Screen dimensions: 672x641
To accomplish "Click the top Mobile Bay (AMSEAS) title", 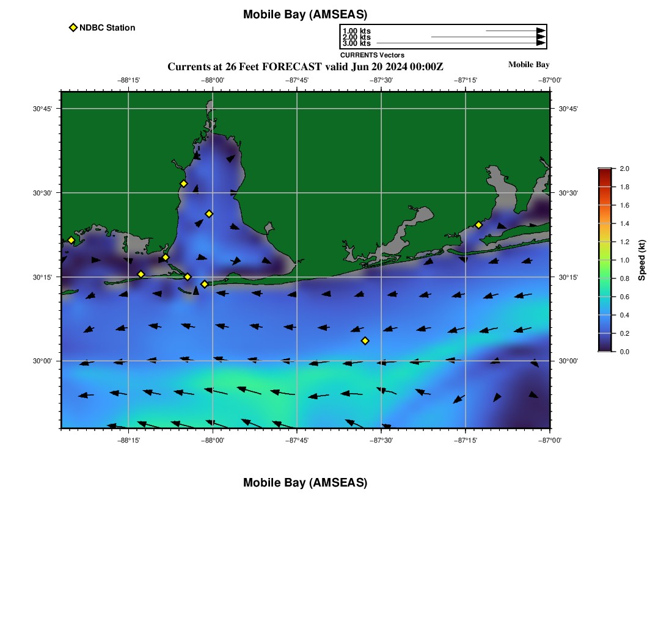I will [x=305, y=15].
